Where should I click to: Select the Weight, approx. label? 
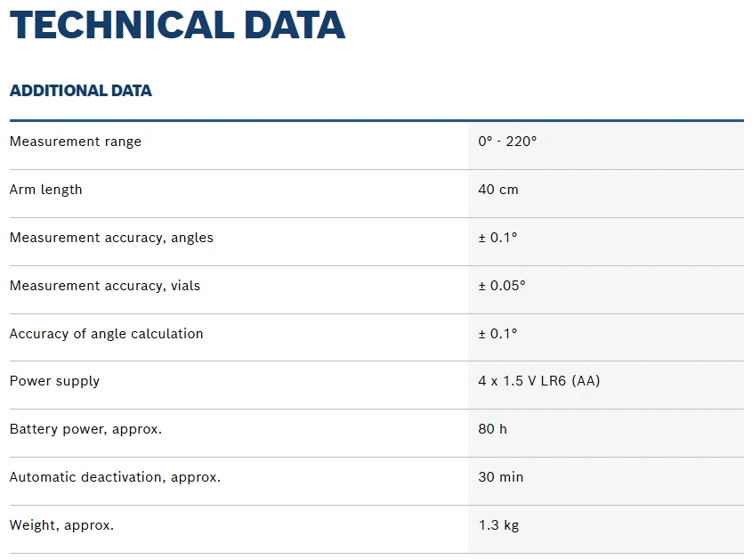(61, 525)
